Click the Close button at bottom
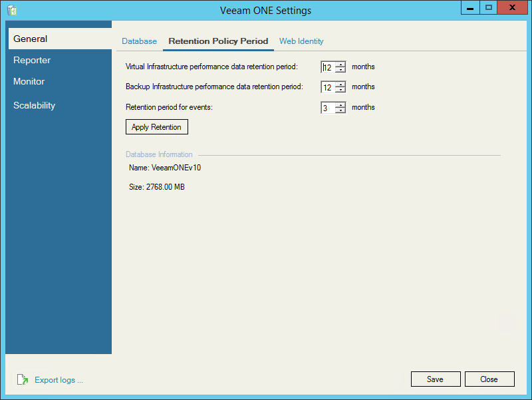The height and width of the screenshot is (400, 532). (489, 379)
